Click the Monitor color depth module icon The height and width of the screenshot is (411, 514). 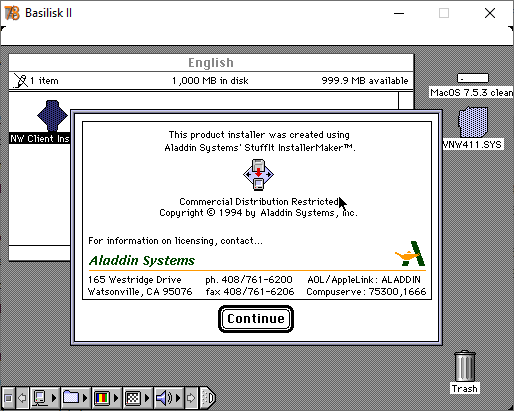click(102, 398)
